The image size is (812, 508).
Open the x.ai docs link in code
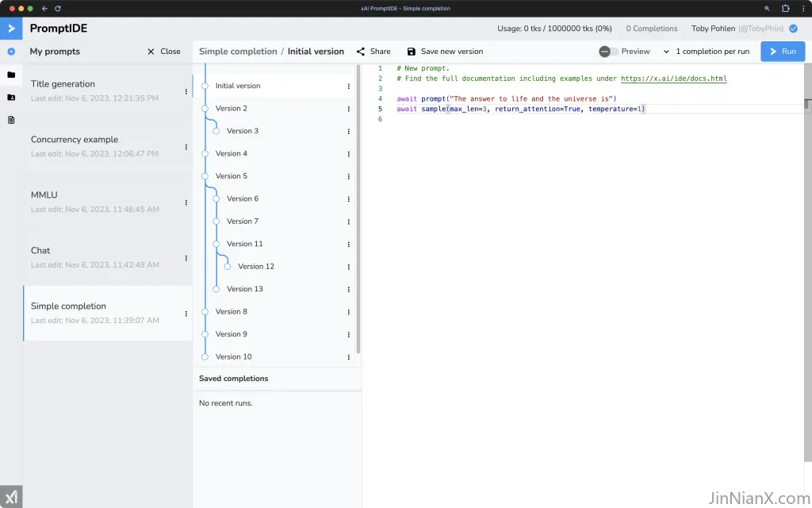tap(674, 79)
